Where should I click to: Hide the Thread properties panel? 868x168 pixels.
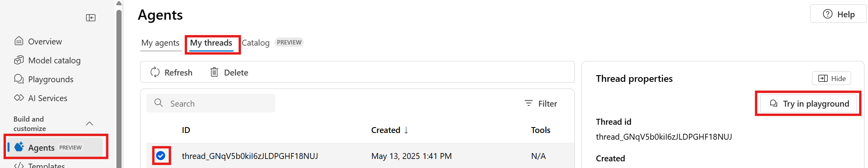tap(831, 78)
